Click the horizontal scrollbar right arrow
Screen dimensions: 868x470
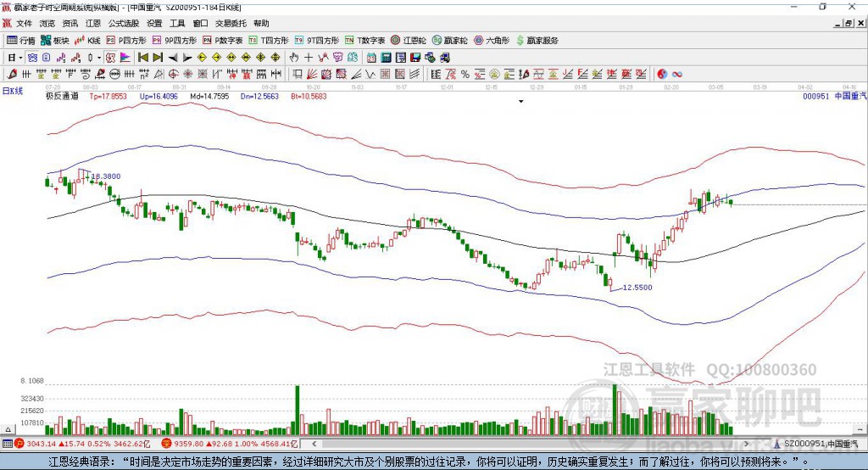click(746, 444)
